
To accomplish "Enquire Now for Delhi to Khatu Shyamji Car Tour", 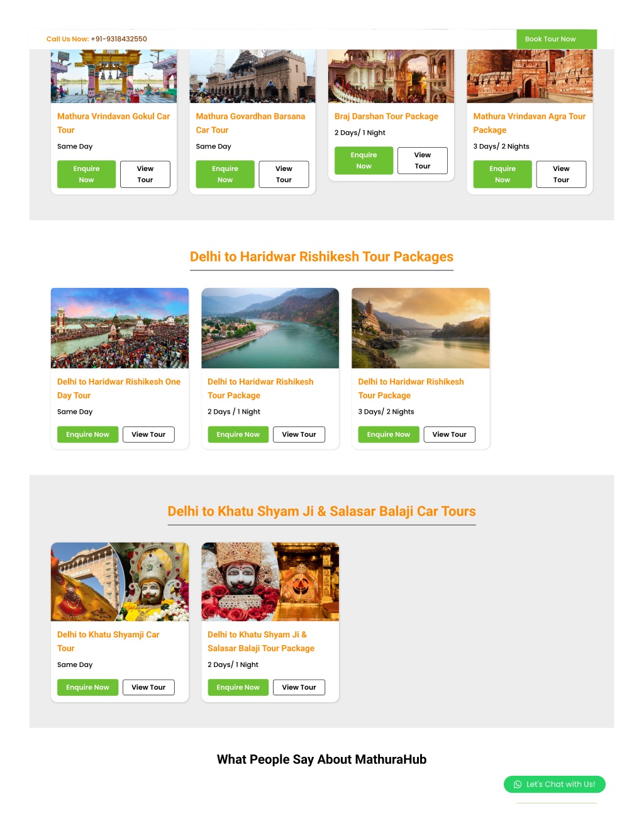I will pos(87,687).
